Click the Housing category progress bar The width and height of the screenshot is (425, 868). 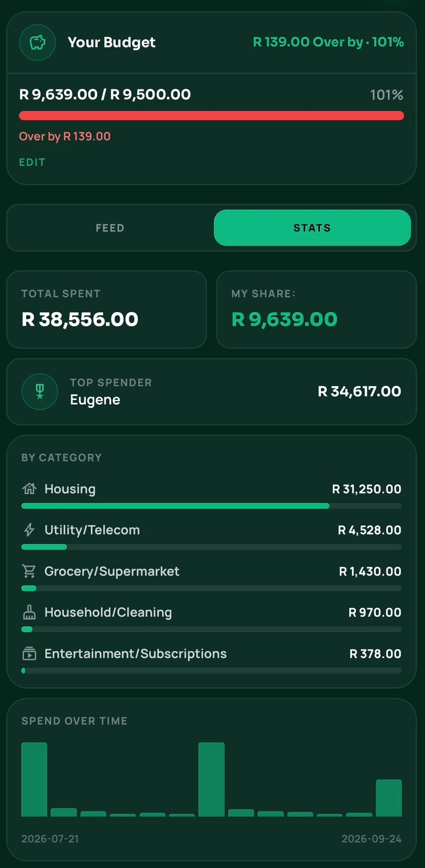tap(211, 506)
